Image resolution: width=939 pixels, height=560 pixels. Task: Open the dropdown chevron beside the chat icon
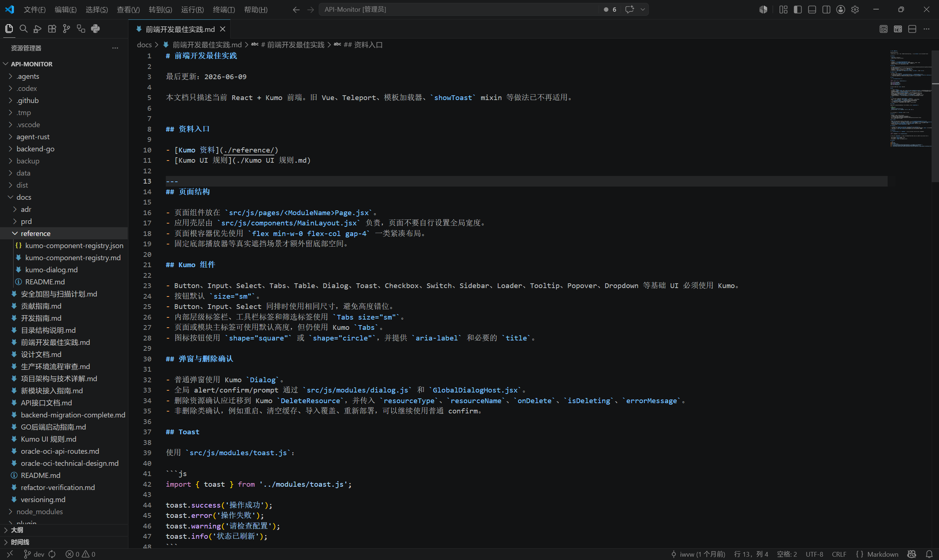click(x=643, y=10)
